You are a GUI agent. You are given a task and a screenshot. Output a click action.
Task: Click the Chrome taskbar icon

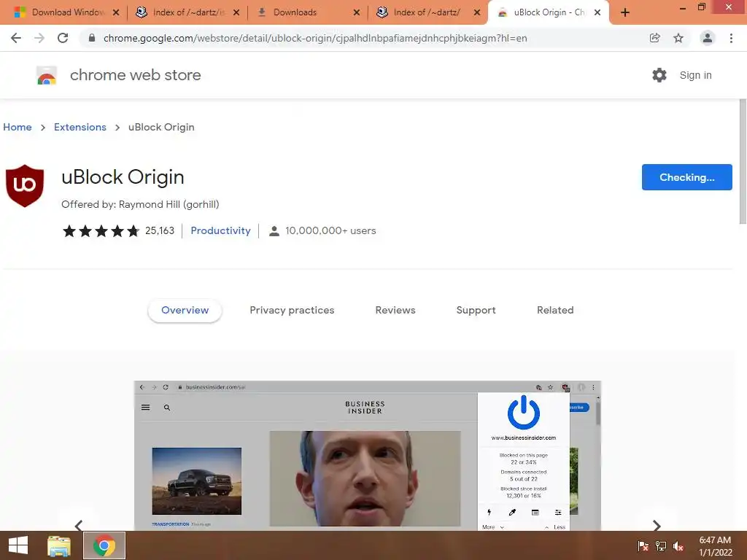104,545
